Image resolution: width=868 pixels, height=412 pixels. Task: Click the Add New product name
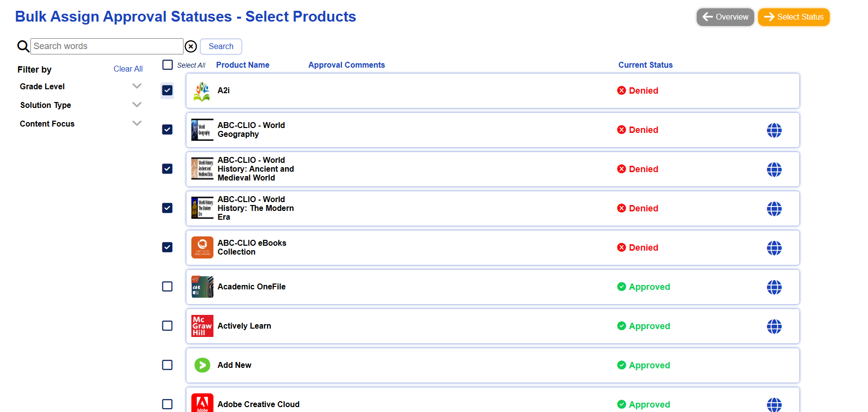pos(235,365)
